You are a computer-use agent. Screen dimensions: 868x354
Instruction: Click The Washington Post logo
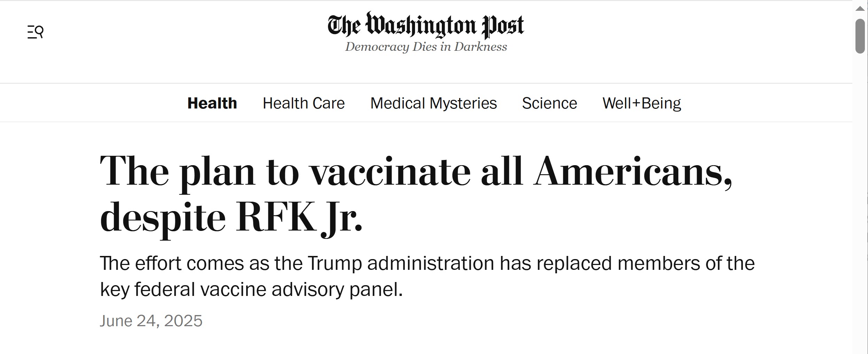(425, 25)
